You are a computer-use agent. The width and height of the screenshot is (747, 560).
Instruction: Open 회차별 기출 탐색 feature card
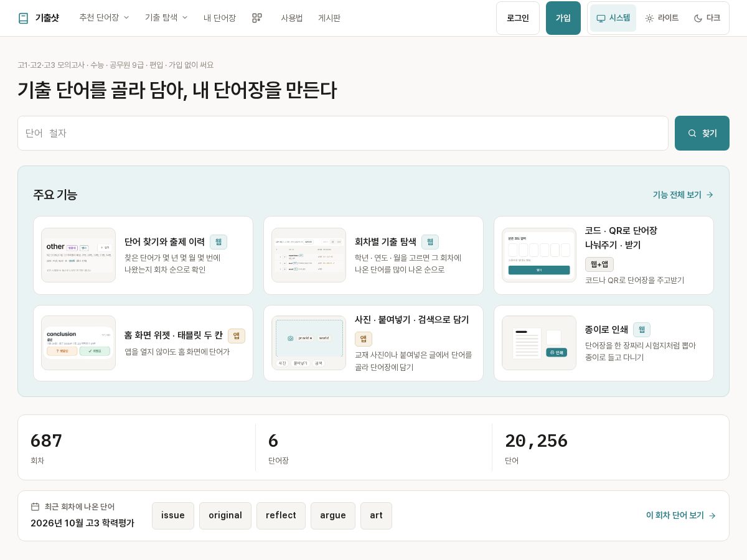coord(374,255)
